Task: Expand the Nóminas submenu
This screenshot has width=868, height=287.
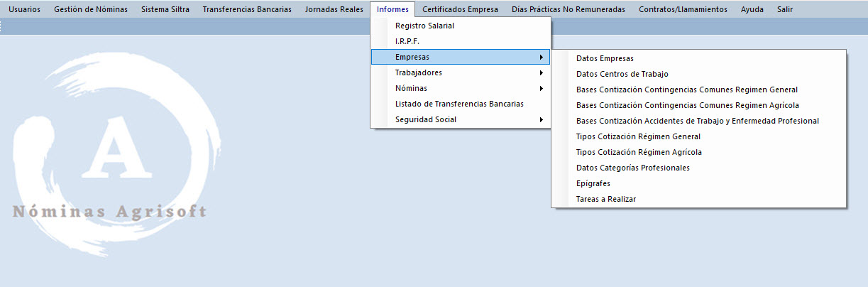Action: (x=412, y=88)
